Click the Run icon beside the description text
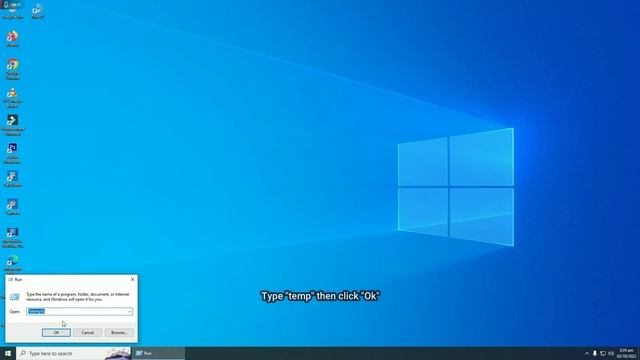Viewport: 640px width, 360px height. pyautogui.click(x=15, y=297)
